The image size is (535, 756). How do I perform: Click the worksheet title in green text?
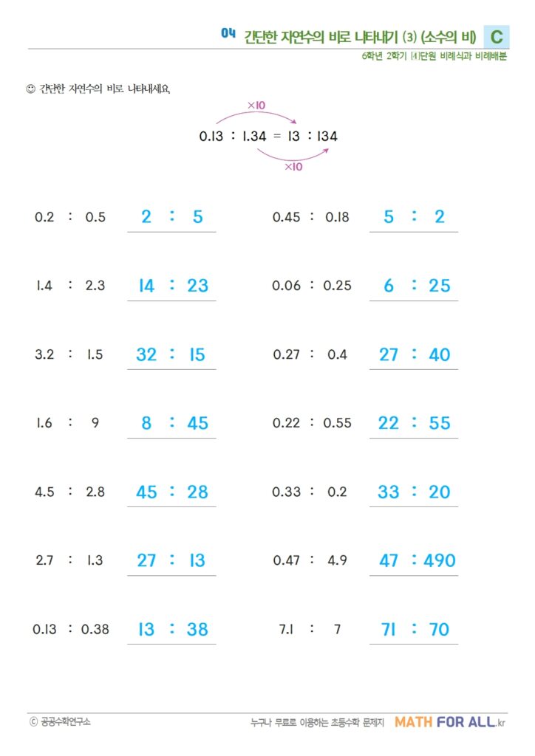(361, 37)
